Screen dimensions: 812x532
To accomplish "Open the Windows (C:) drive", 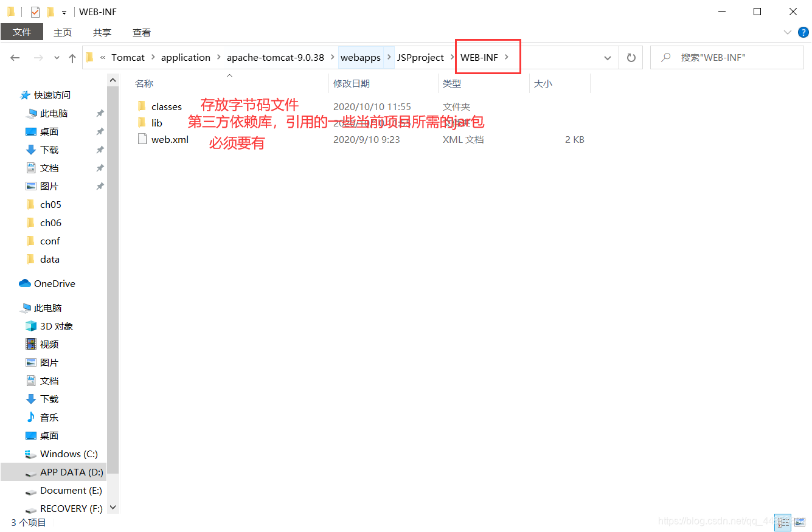I will [x=69, y=454].
